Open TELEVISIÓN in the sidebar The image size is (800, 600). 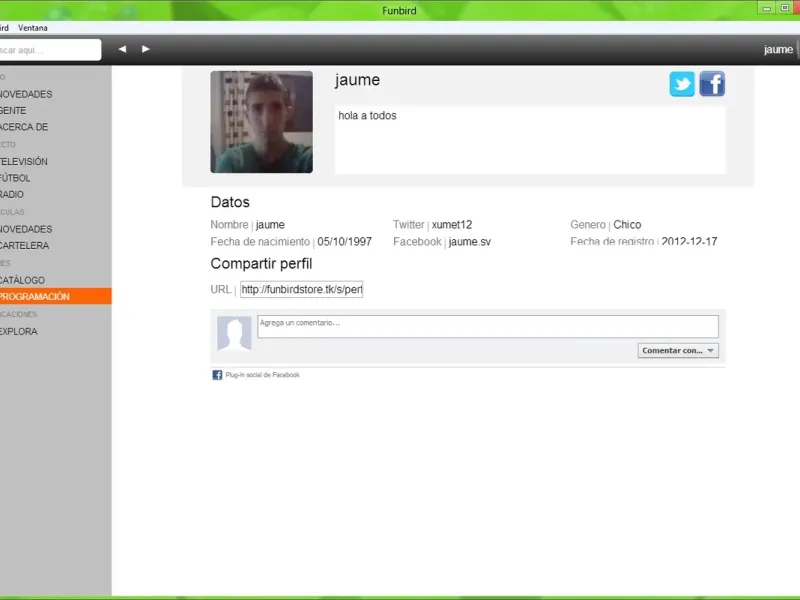[x=24, y=162]
